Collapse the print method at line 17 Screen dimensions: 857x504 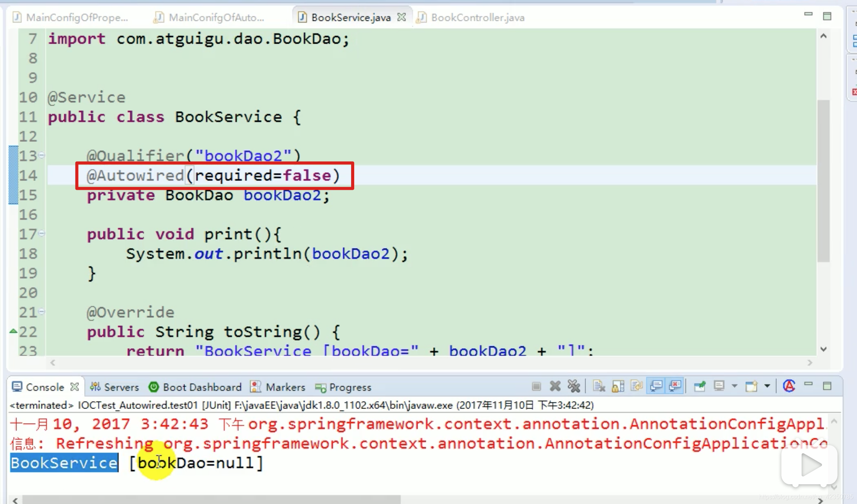[42, 233]
